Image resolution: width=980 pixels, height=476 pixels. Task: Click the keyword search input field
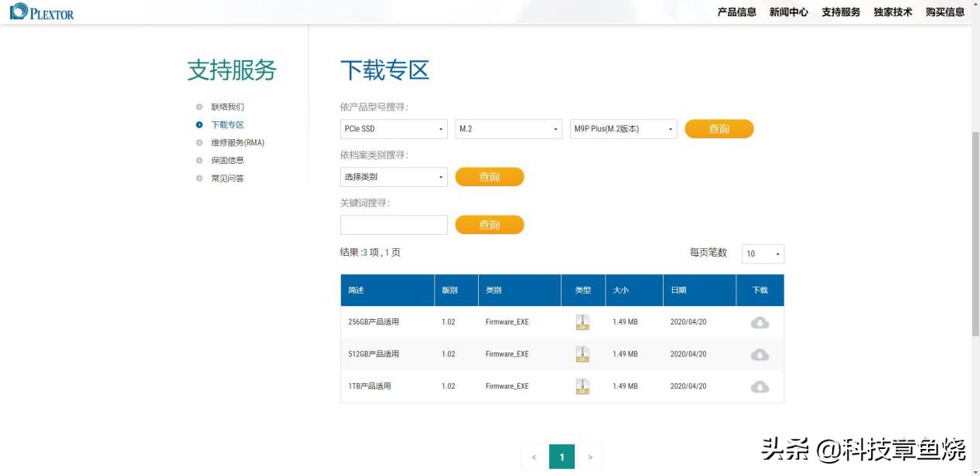tap(394, 224)
